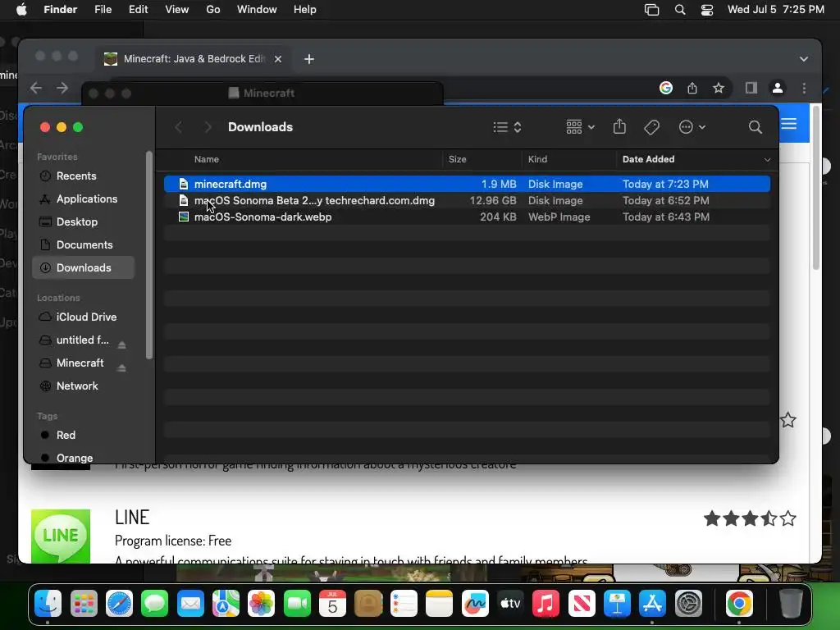Eject the untitled f... volume
Screen dimensions: 840x630
pyautogui.click(x=121, y=345)
